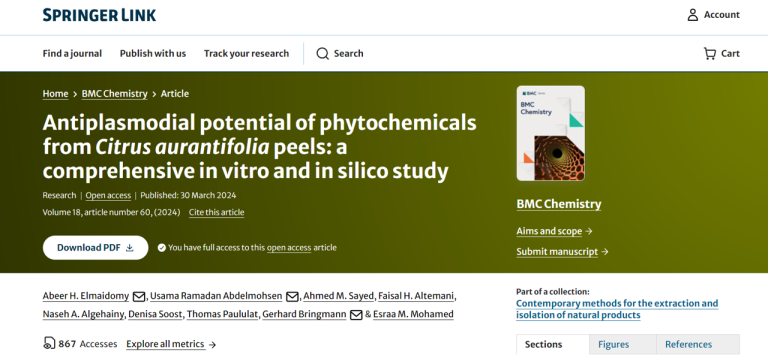This screenshot has width=768, height=361.
Task: Click the BMC Chemistry journal cover thumbnail
Action: click(x=551, y=134)
